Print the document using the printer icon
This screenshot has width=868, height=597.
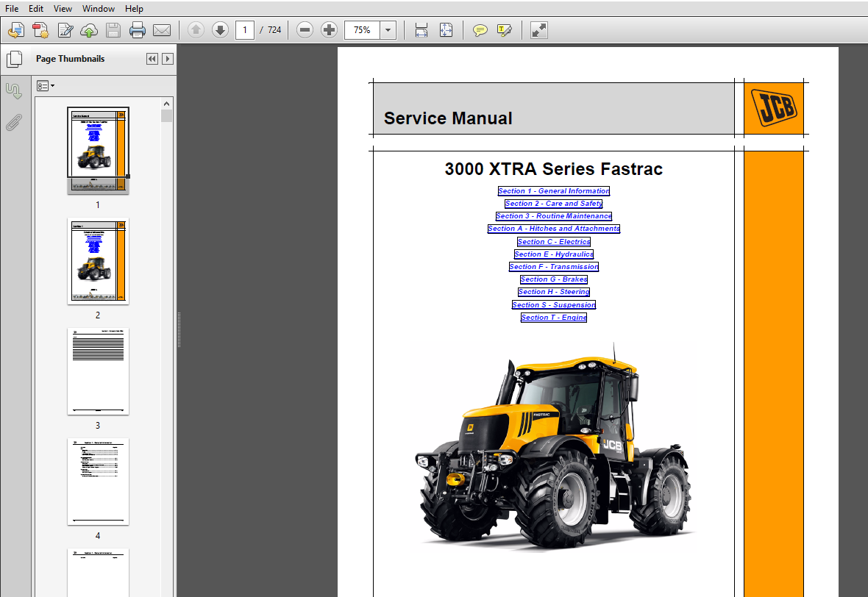point(138,30)
